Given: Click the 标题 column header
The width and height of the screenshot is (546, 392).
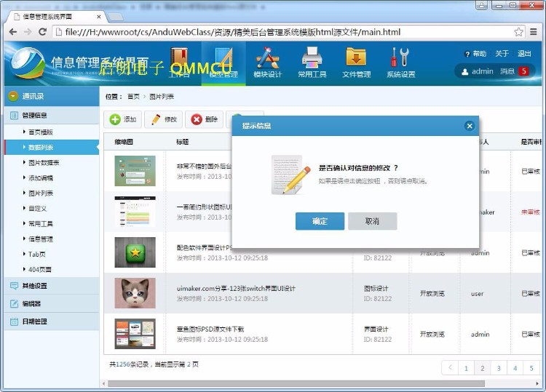Looking at the screenshot, I should [x=182, y=142].
